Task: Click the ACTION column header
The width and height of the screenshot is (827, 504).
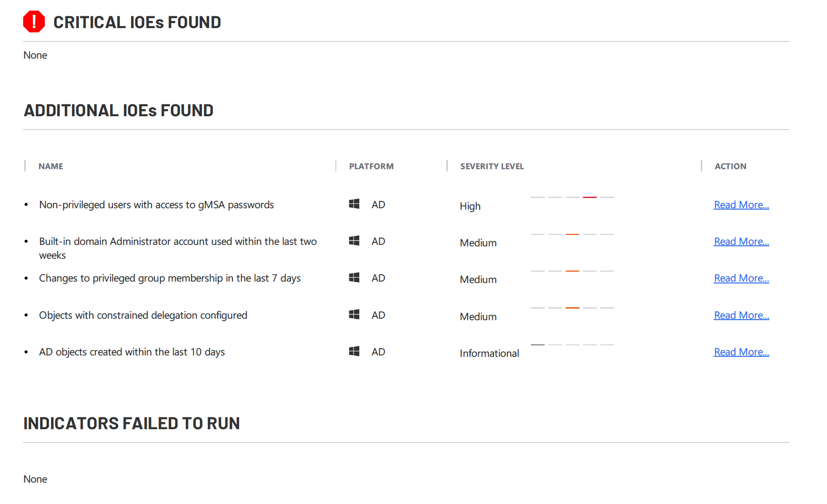Action: click(x=730, y=166)
